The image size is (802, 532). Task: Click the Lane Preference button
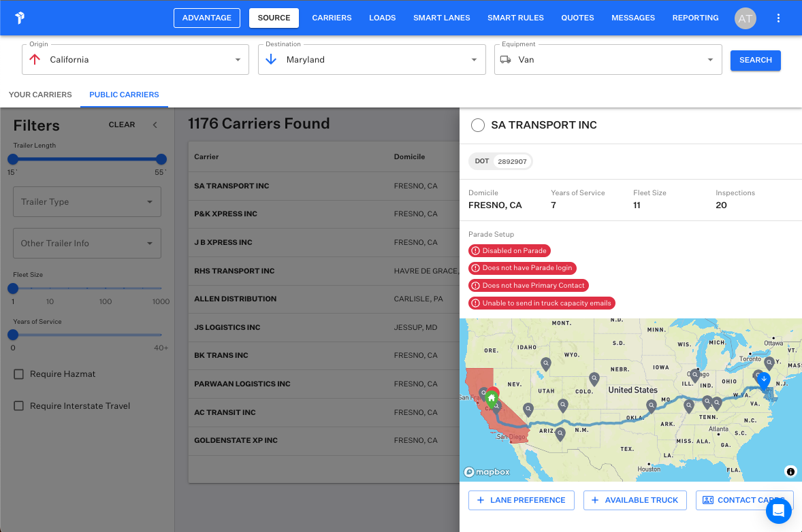521,500
